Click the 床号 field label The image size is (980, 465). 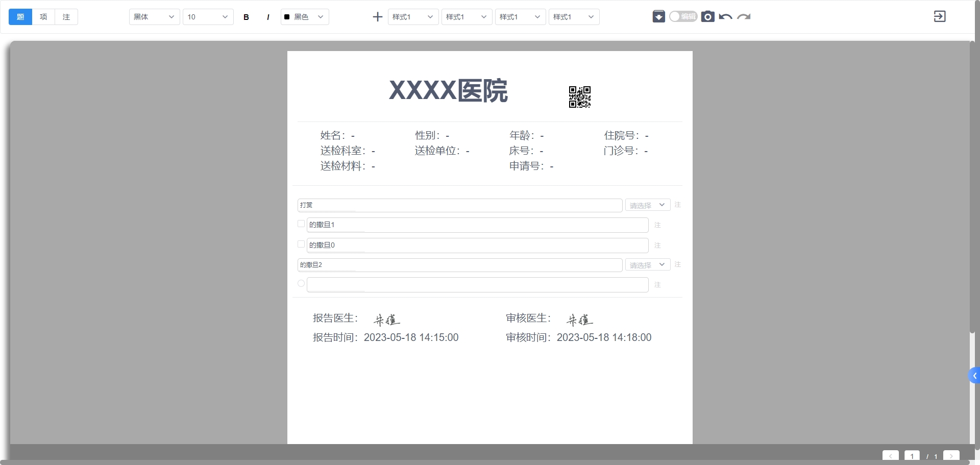click(x=522, y=151)
